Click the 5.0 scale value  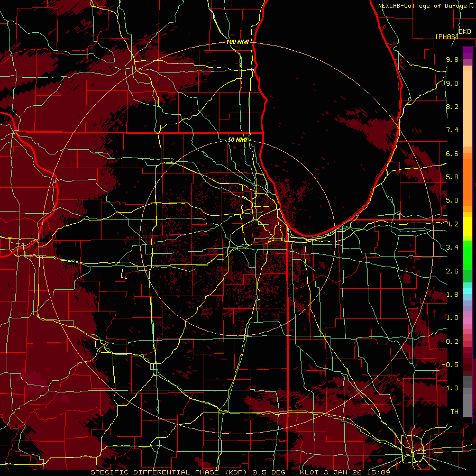[x=452, y=200]
